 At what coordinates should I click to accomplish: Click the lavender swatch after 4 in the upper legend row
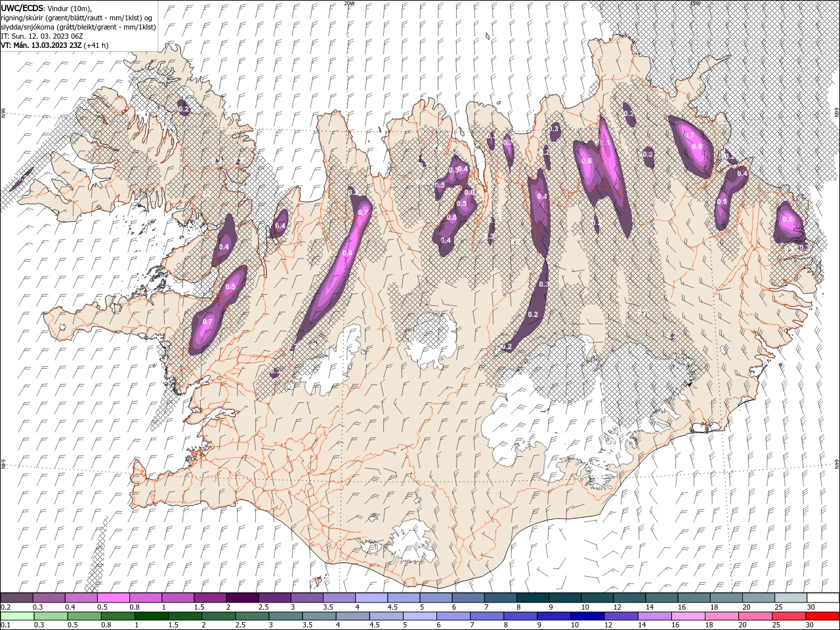(x=370, y=598)
